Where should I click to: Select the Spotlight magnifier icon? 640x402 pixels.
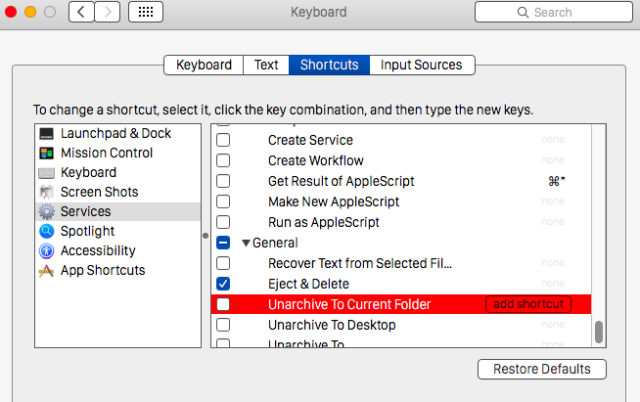tap(46, 231)
